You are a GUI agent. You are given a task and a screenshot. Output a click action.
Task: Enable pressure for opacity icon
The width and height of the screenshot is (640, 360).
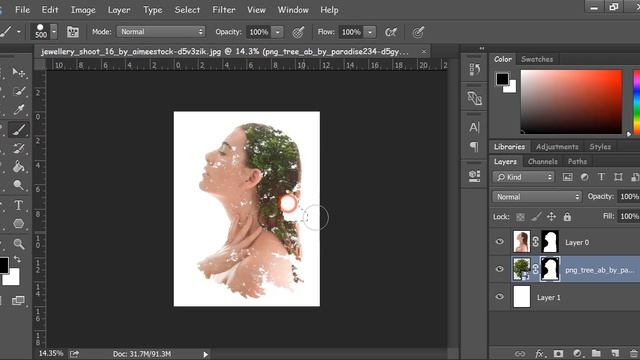pyautogui.click(x=298, y=32)
